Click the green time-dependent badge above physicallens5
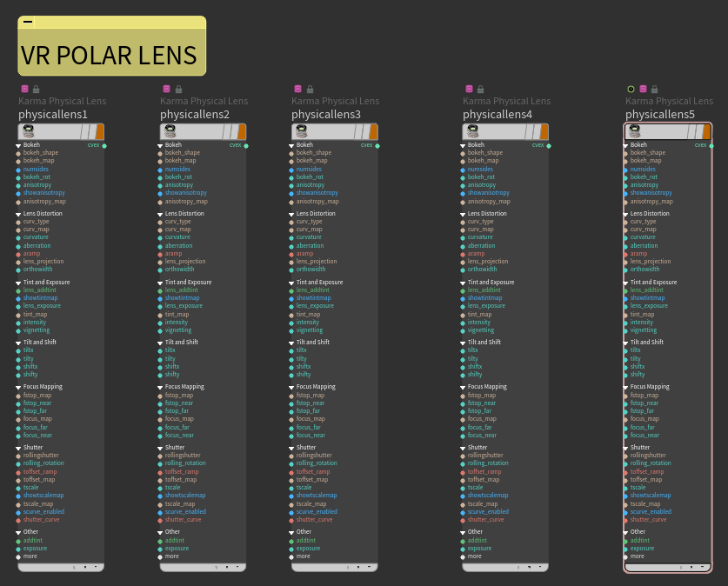This screenshot has height=586, width=728. pyautogui.click(x=631, y=89)
